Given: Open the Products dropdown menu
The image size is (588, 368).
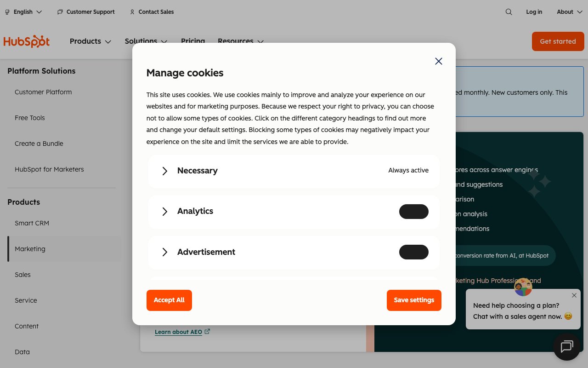Looking at the screenshot, I should tap(90, 41).
